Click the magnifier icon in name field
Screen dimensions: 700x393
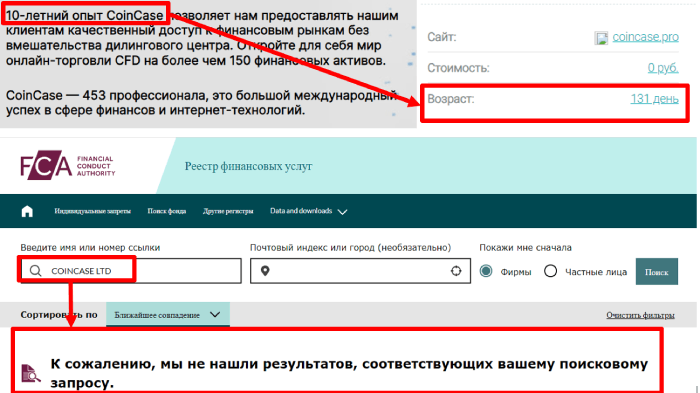click(35, 271)
